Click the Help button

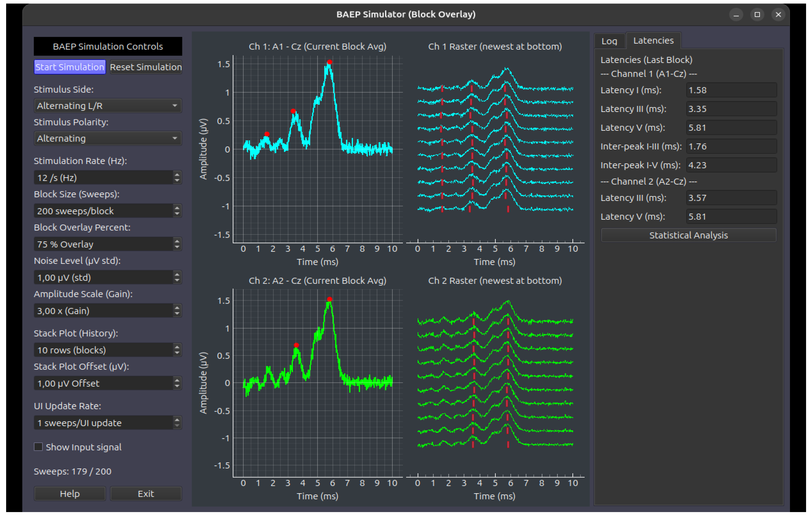[70, 494]
